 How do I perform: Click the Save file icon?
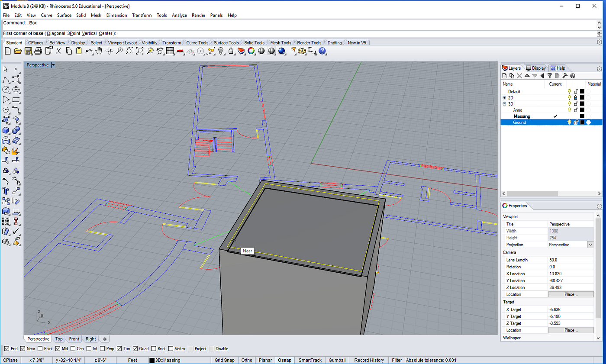tap(28, 51)
